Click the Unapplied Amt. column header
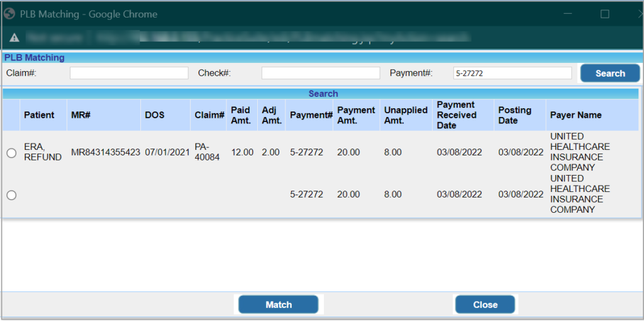The height and width of the screenshot is (321, 644). point(406,115)
